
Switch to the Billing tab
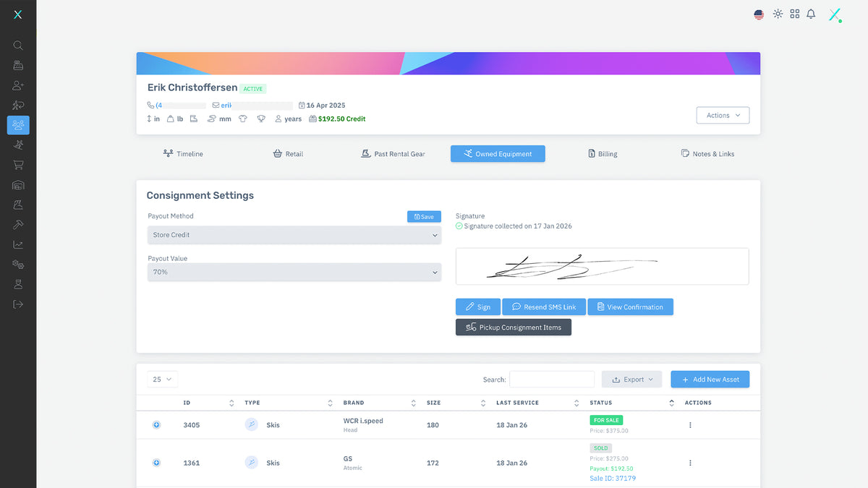point(602,154)
